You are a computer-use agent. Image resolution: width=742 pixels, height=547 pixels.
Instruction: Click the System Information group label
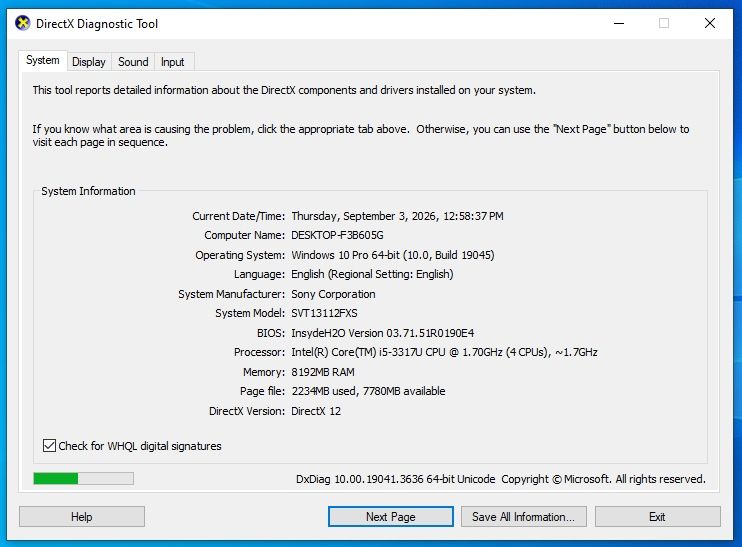88,191
